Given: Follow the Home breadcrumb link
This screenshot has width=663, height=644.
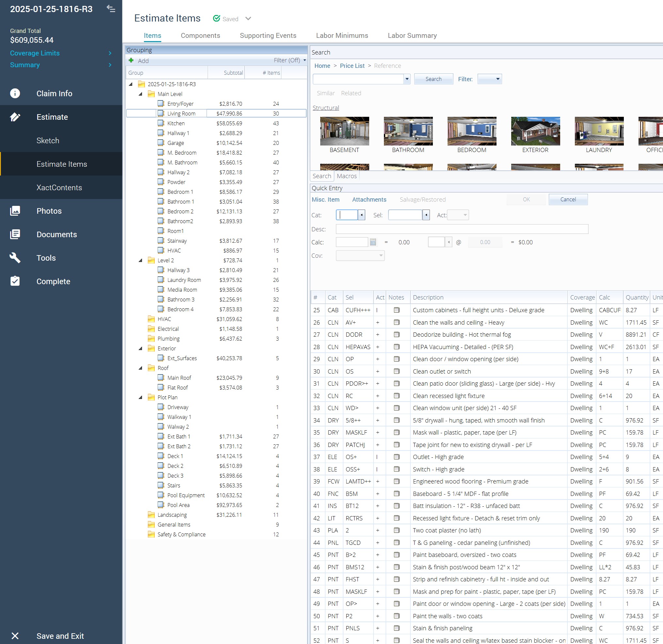Looking at the screenshot, I should coord(322,66).
